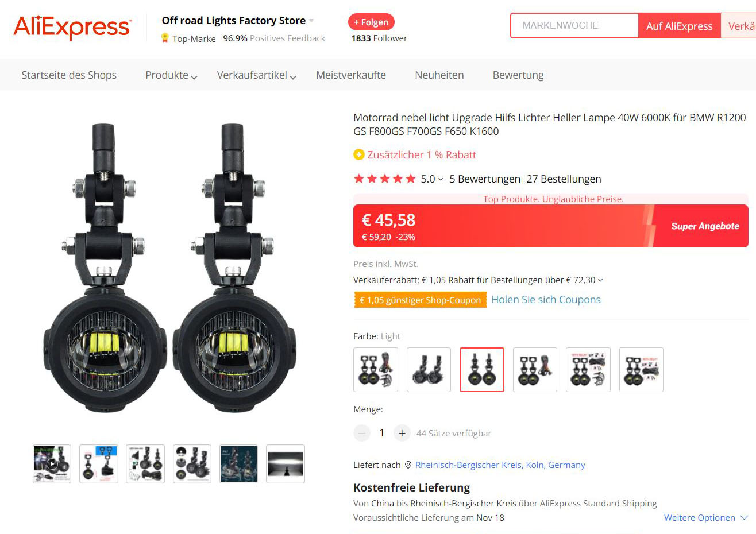Click the location pin icon near delivery address
This screenshot has width=756, height=534.
(408, 465)
